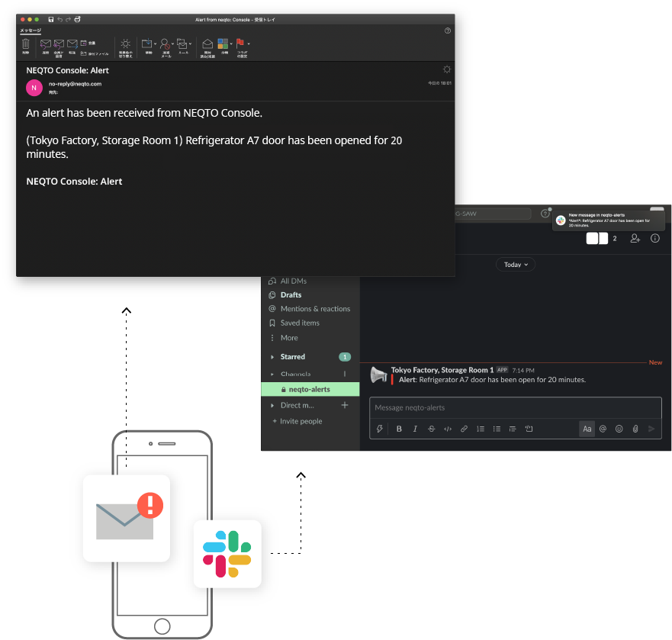The height and width of the screenshot is (640, 672).
Task: Open the emoji picker in Slack composer
Action: [x=619, y=429]
